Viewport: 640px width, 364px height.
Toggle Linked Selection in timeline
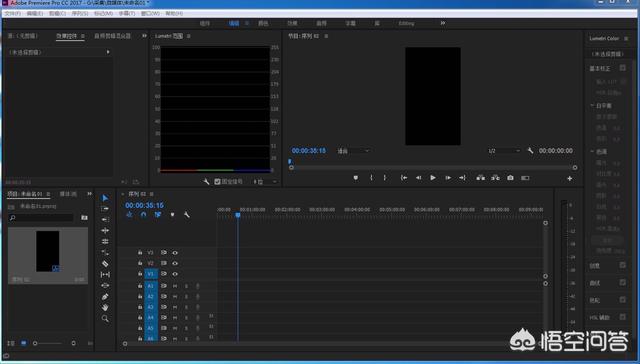point(158,215)
